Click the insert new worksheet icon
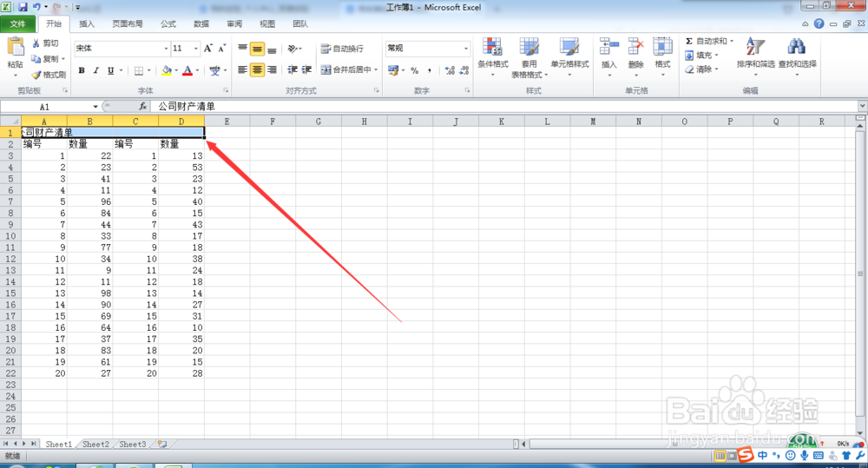868x468 pixels. 162,445
